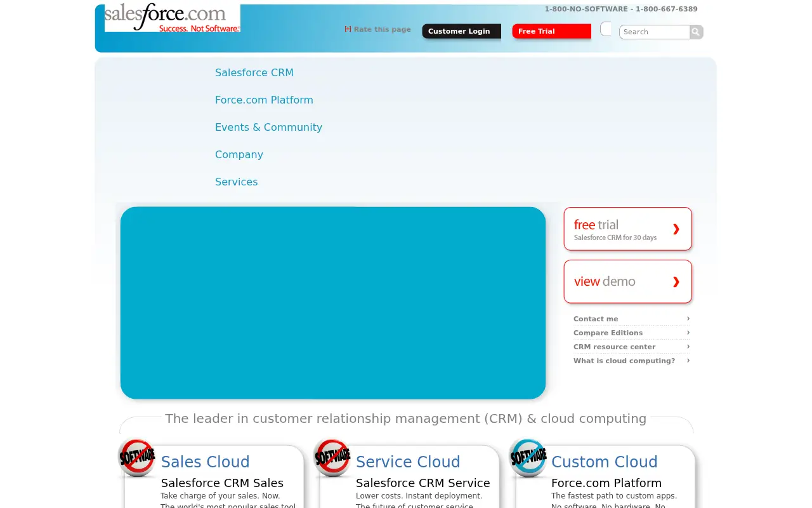812x508 pixels.
Task: Open the Company menu
Action: pyautogui.click(x=239, y=154)
